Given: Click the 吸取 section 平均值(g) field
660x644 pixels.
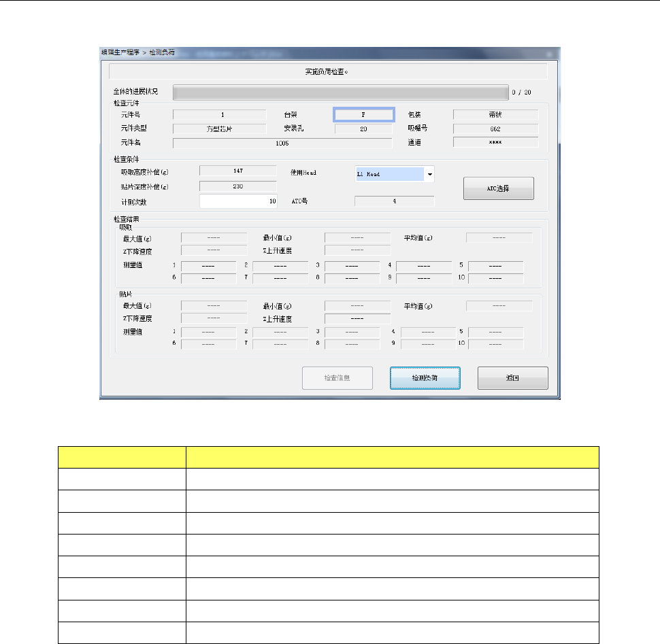Looking at the screenshot, I should click(499, 237).
